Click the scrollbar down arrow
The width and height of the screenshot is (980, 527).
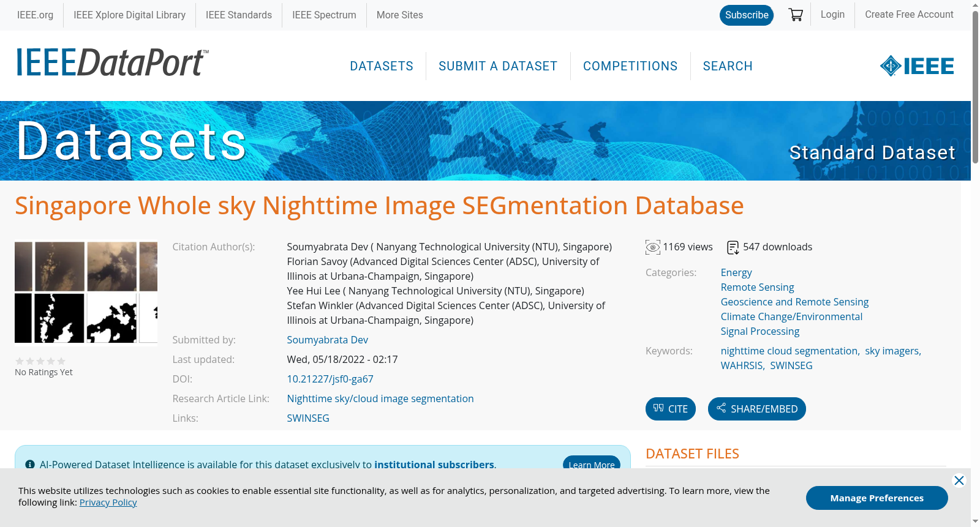click(x=975, y=521)
